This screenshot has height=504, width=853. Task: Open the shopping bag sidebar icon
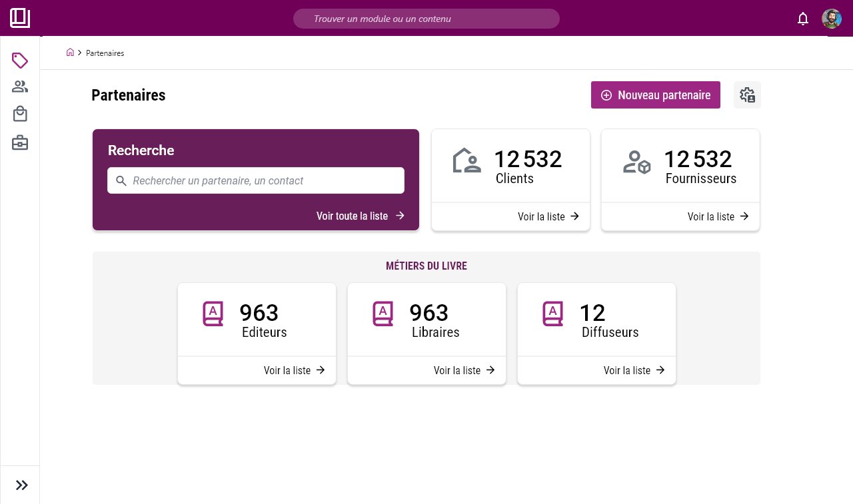20,114
